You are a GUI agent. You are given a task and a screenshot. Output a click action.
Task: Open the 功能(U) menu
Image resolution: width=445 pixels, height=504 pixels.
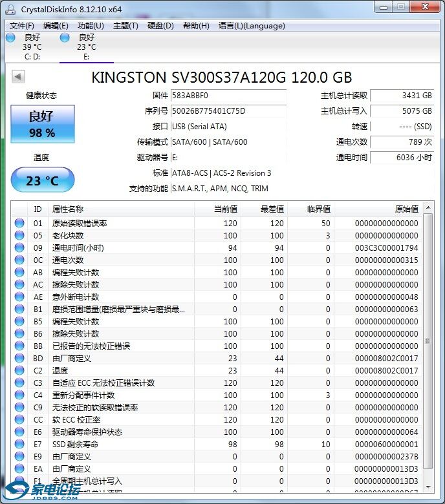91,26
